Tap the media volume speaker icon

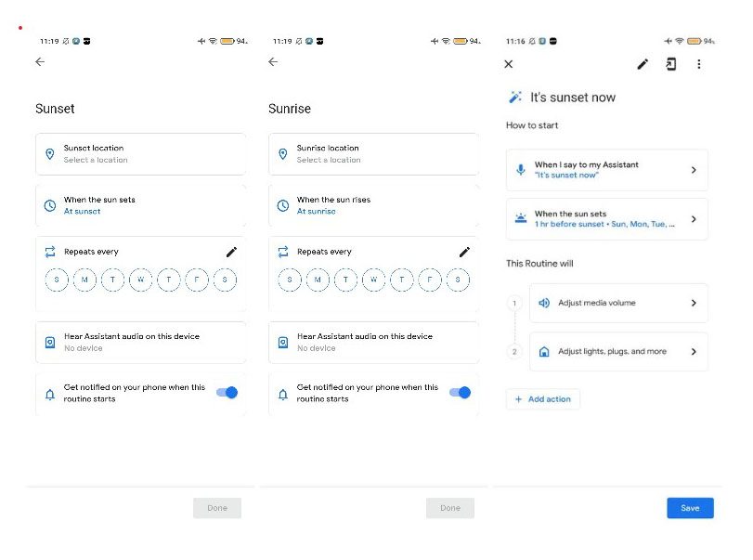tap(544, 303)
